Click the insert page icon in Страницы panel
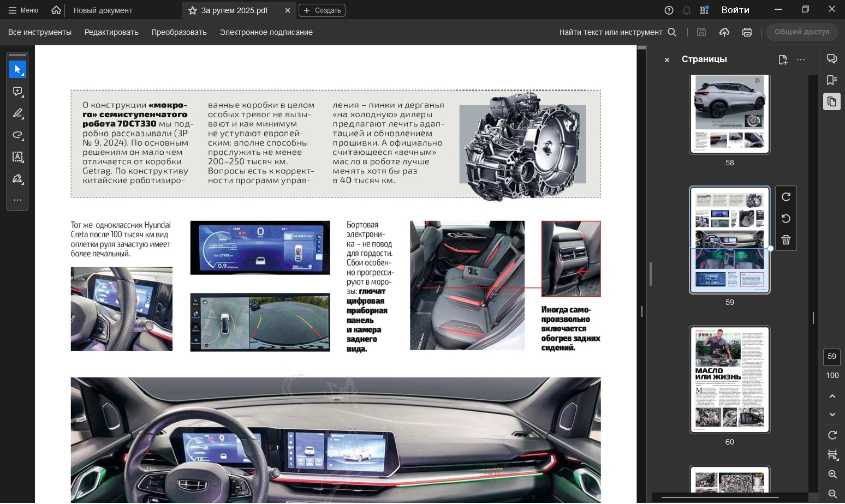The image size is (845, 504). coord(783,60)
